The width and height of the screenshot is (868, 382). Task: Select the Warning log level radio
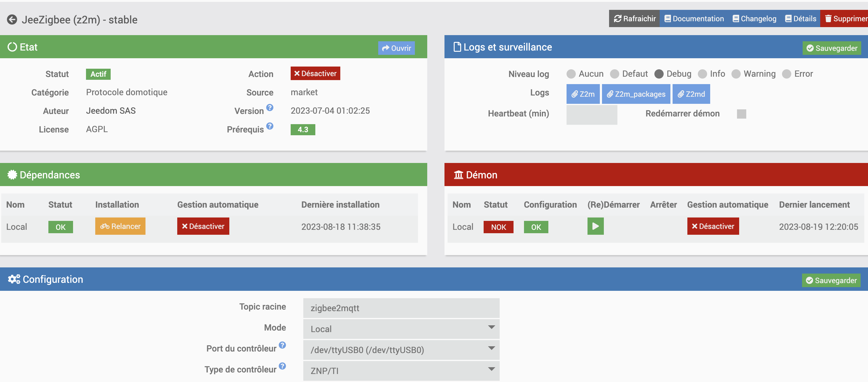pyautogui.click(x=736, y=74)
